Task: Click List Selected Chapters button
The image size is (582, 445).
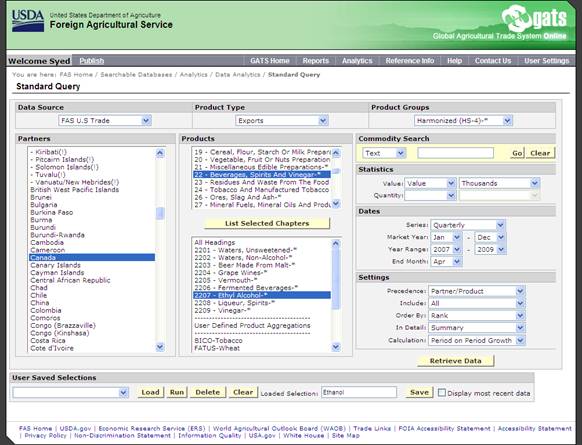Action: click(x=267, y=223)
